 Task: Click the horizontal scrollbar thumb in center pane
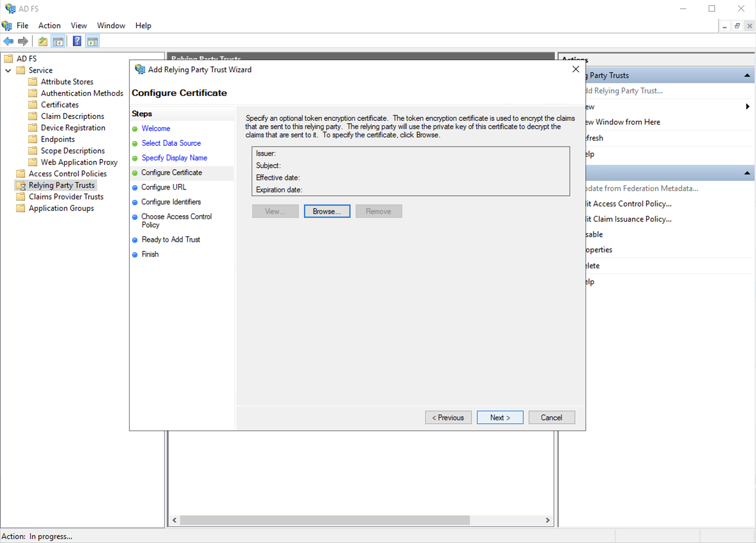tap(325, 520)
